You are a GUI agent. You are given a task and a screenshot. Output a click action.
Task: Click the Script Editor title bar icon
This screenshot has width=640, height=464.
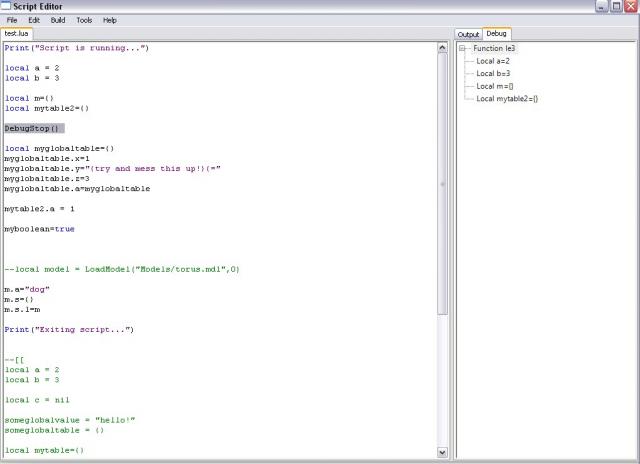point(7,6)
